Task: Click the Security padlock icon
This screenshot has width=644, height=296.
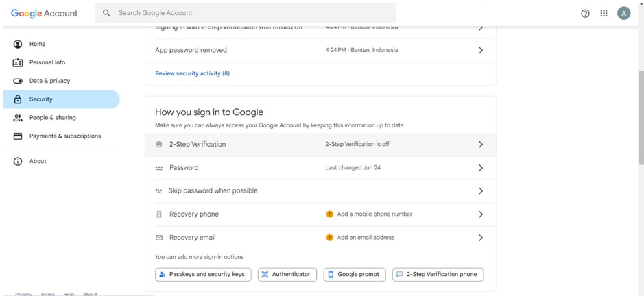Action: (18, 99)
